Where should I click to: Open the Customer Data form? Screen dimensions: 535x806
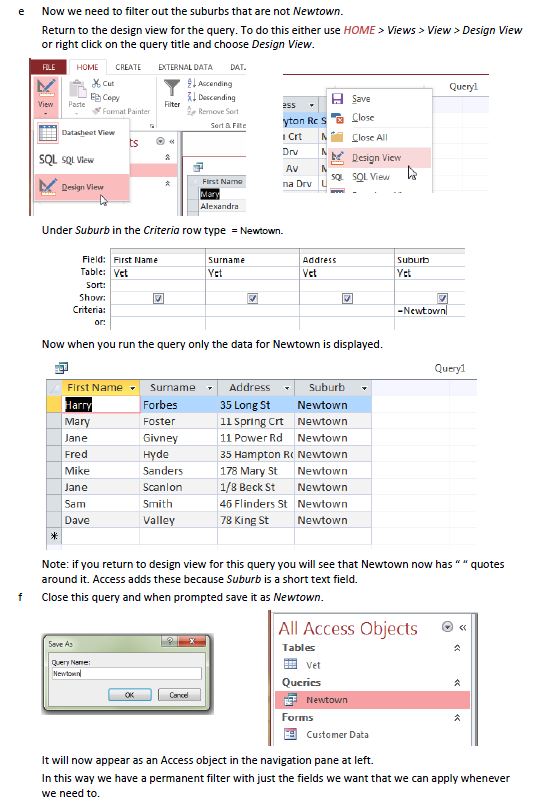[373, 735]
